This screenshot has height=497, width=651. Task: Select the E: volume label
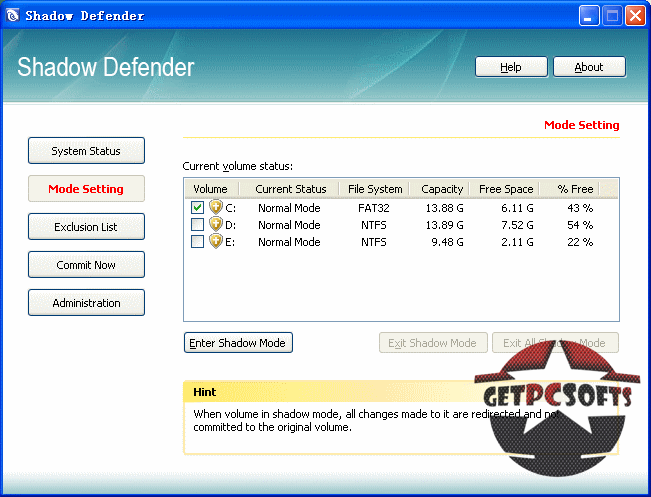230,242
